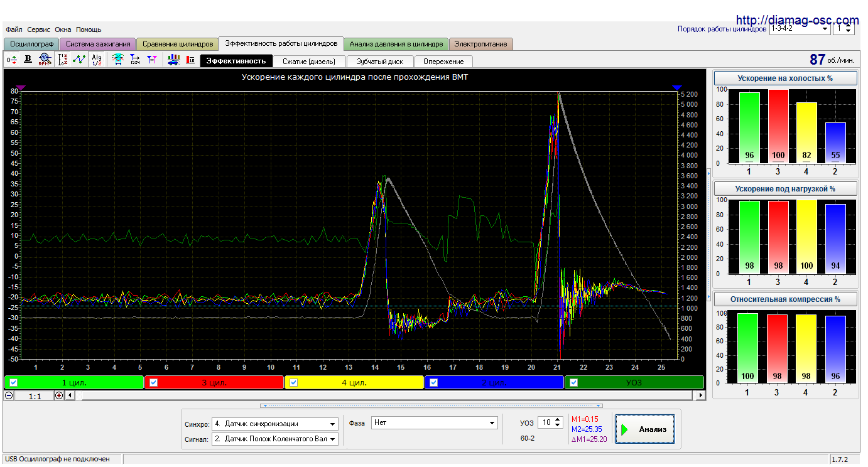
Task: Open the Порядок работы цилиндров dropdown
Action: pyautogui.click(x=800, y=28)
